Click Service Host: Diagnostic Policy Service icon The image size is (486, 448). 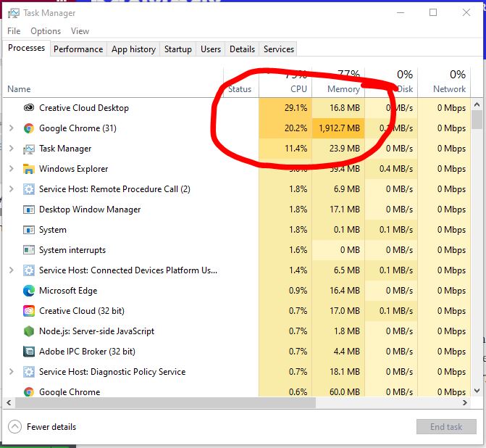(29, 372)
